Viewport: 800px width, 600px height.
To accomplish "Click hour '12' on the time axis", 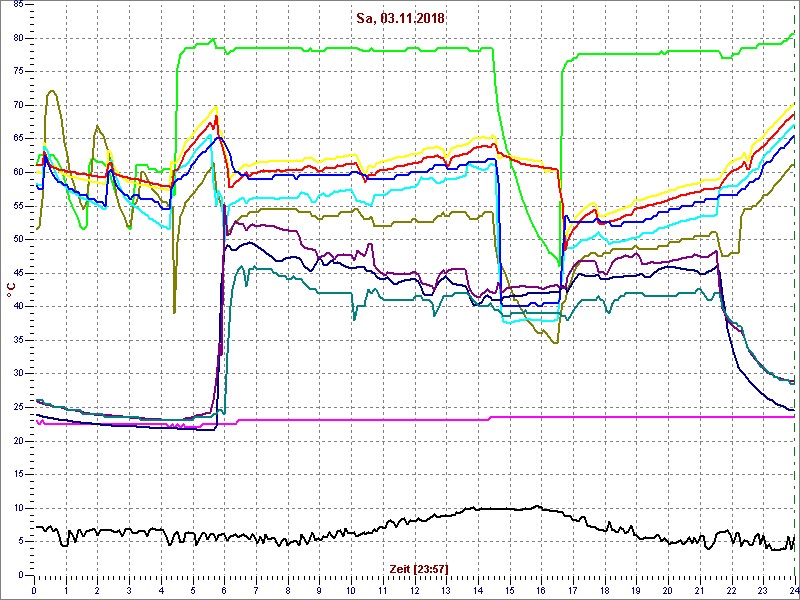I will (415, 588).
